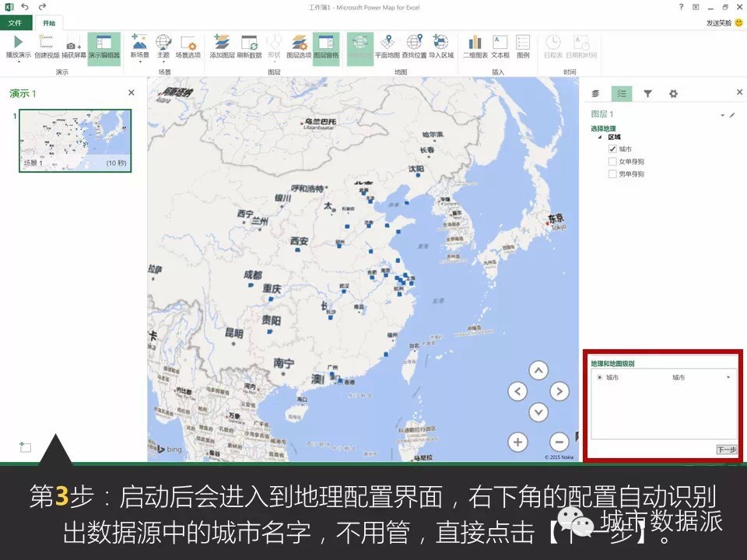Open the layer settings gear icon
Screen dimensions: 747x560
tap(673, 94)
